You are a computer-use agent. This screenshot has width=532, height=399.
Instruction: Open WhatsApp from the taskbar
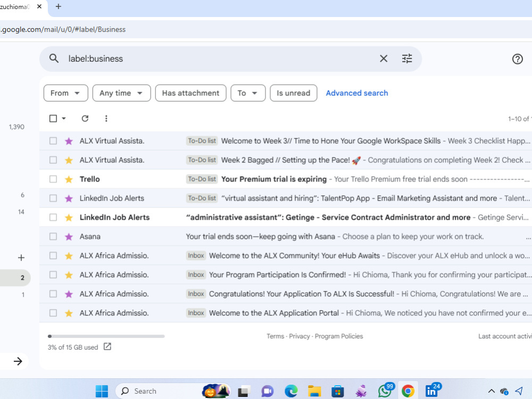tap(385, 390)
